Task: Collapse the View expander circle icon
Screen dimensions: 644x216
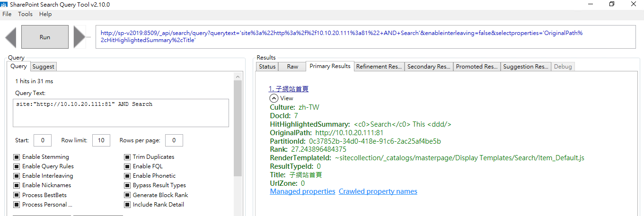Action: 274,98
